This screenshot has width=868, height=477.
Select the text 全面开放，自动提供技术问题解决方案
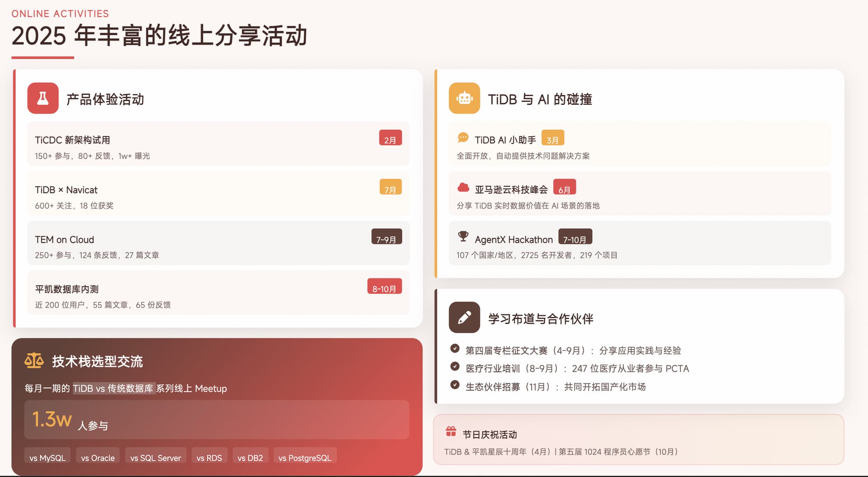coord(523,156)
